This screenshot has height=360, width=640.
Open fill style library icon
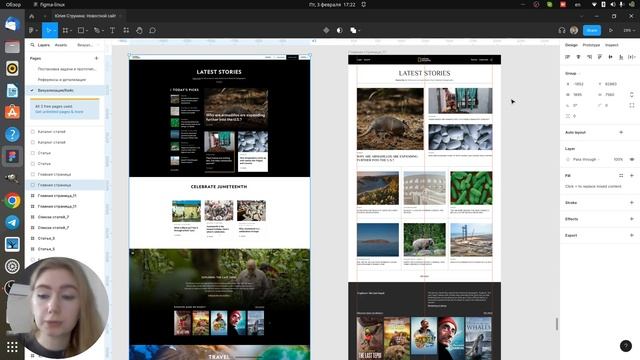tap(621, 176)
